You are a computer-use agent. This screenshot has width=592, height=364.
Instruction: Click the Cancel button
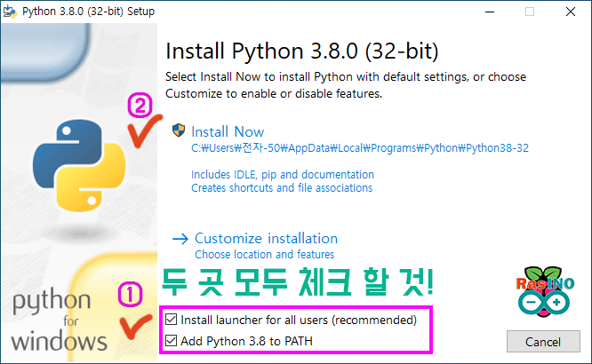click(x=543, y=342)
